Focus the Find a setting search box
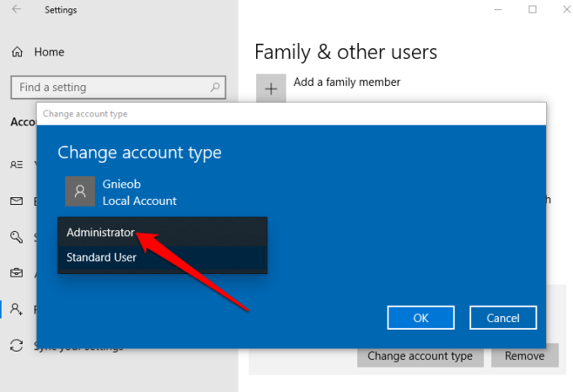 [110, 87]
